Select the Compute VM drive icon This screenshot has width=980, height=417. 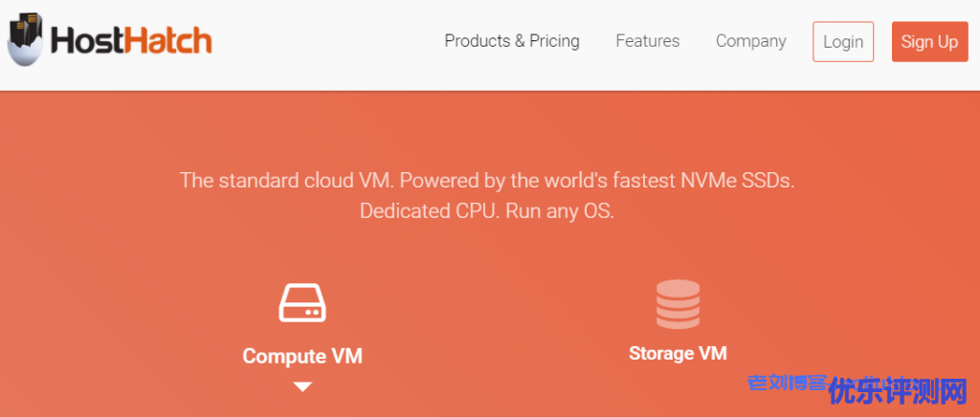pyautogui.click(x=302, y=302)
